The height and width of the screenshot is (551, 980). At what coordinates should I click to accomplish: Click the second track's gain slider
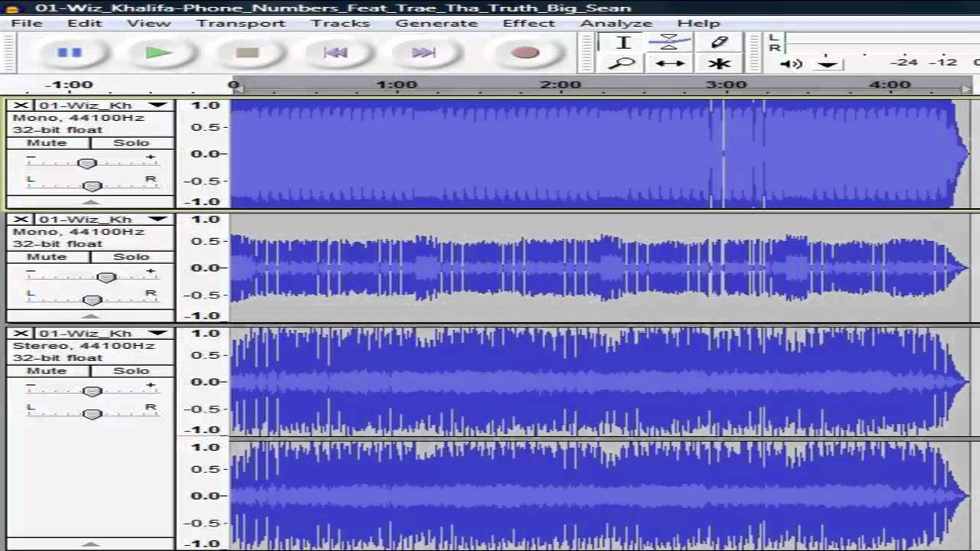coord(106,277)
